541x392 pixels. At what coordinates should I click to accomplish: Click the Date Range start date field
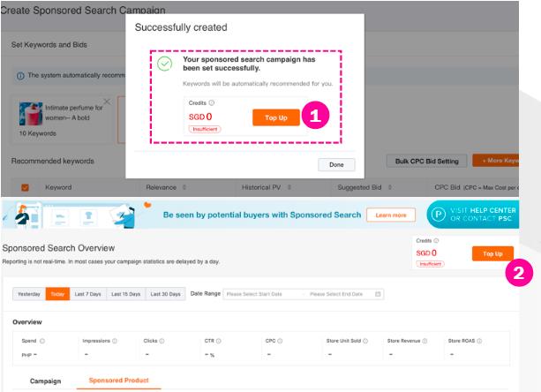pos(260,294)
